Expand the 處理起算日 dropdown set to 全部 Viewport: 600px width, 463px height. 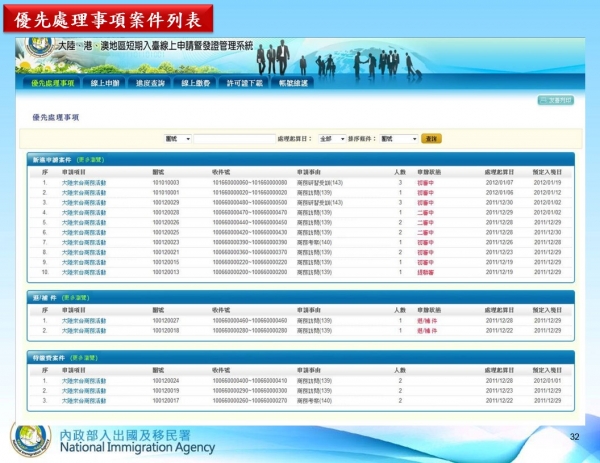(331, 139)
